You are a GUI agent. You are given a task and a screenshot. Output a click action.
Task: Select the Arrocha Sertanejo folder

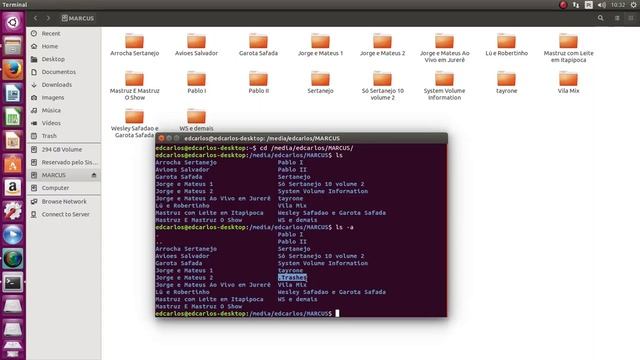tap(134, 45)
